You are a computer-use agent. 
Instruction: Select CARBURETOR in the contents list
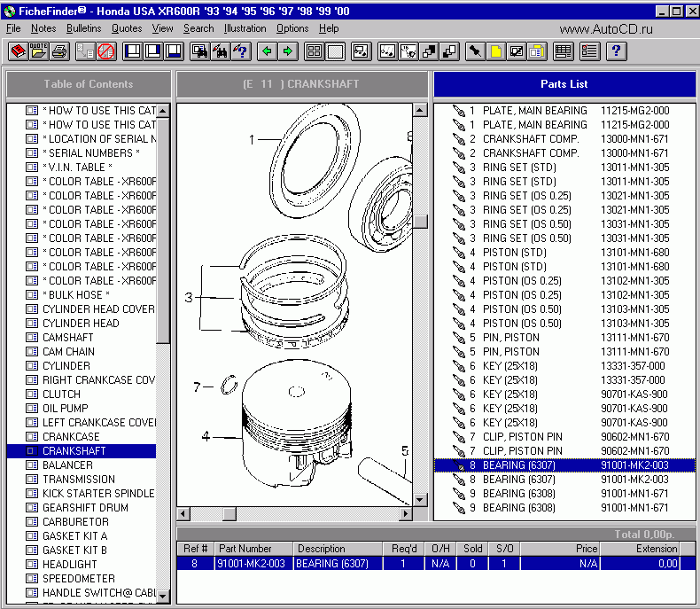[75, 522]
